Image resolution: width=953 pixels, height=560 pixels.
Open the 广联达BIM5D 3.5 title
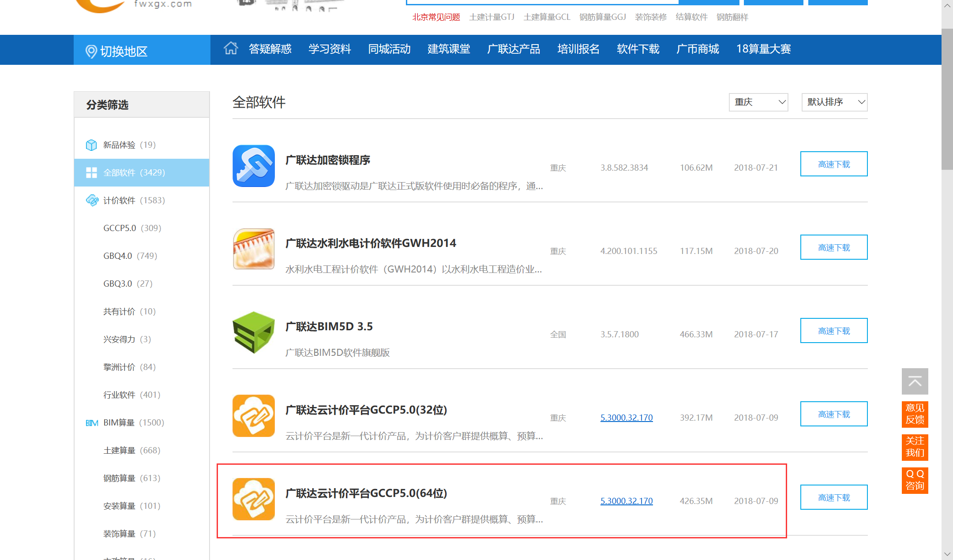[x=329, y=327]
